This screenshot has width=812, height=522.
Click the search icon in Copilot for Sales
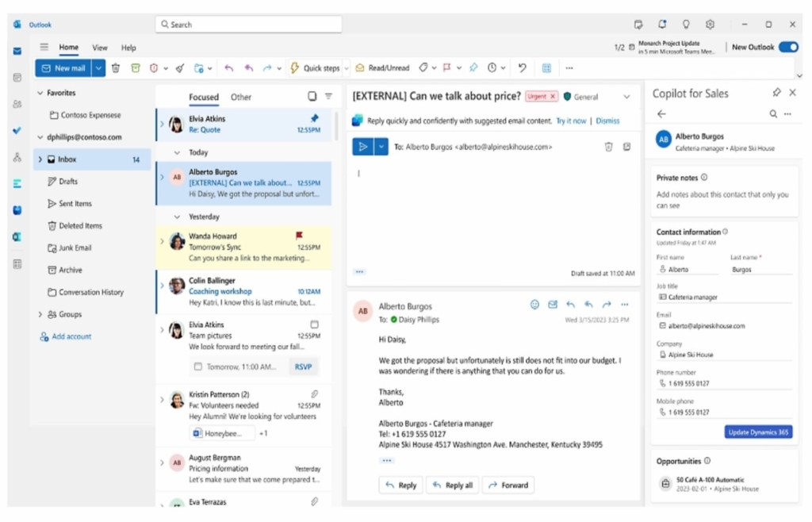pyautogui.click(x=774, y=114)
